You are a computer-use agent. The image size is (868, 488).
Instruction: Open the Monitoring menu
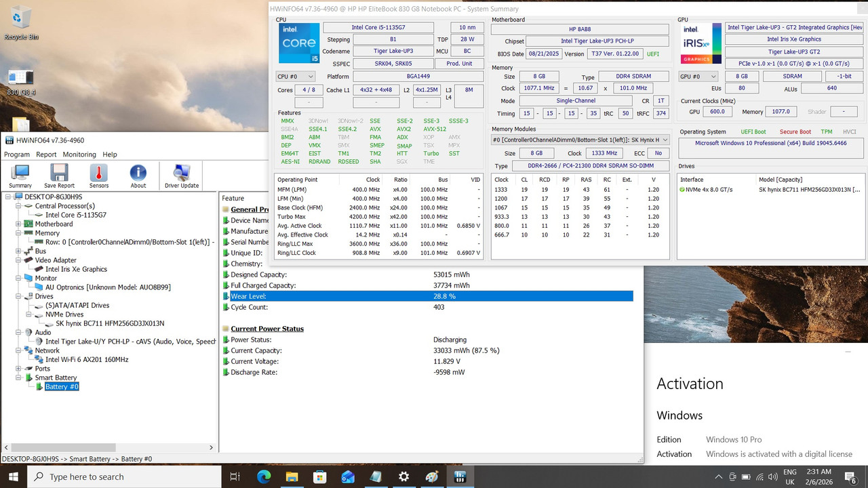[79, 155]
